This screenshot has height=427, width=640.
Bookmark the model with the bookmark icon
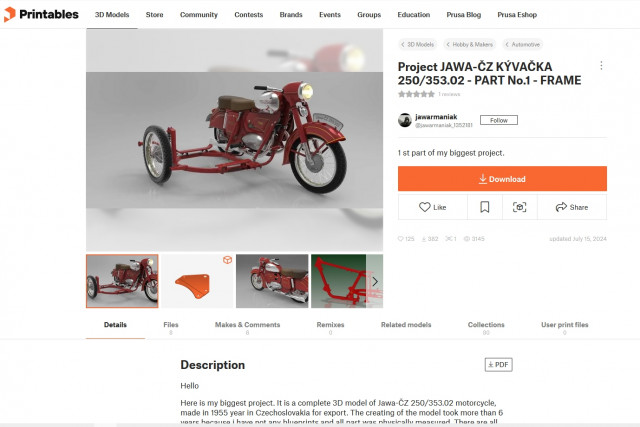point(484,207)
